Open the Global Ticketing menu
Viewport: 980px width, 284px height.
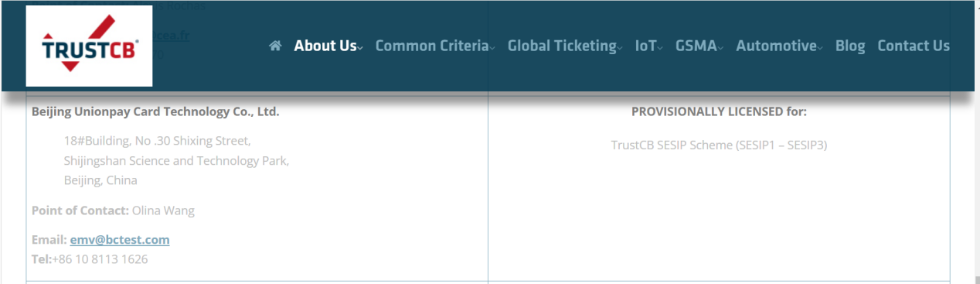[x=562, y=46]
